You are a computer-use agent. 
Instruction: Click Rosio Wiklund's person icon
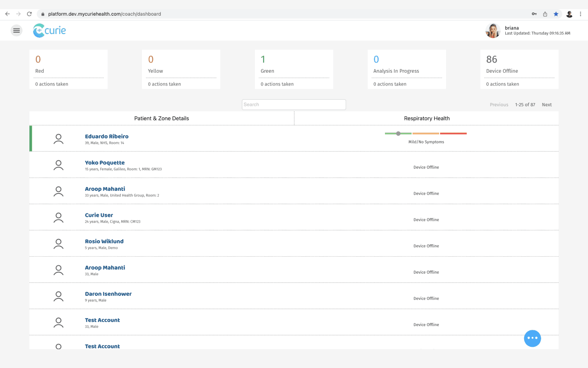[58, 244]
